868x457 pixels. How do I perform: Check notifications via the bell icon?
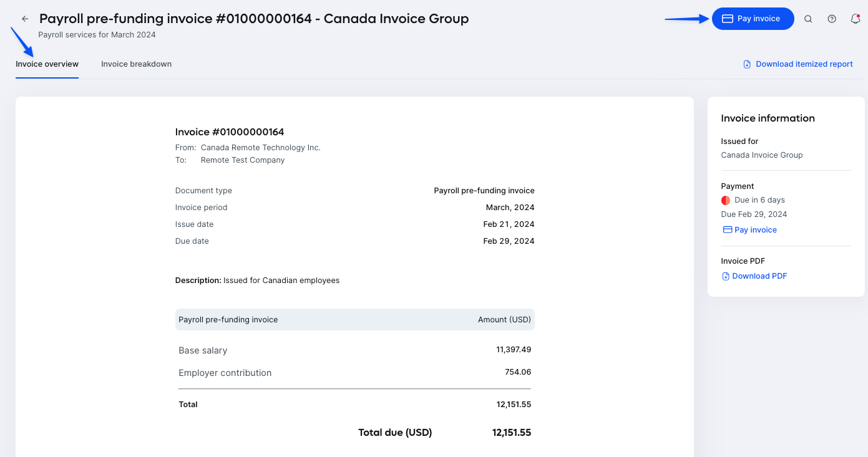(x=856, y=19)
